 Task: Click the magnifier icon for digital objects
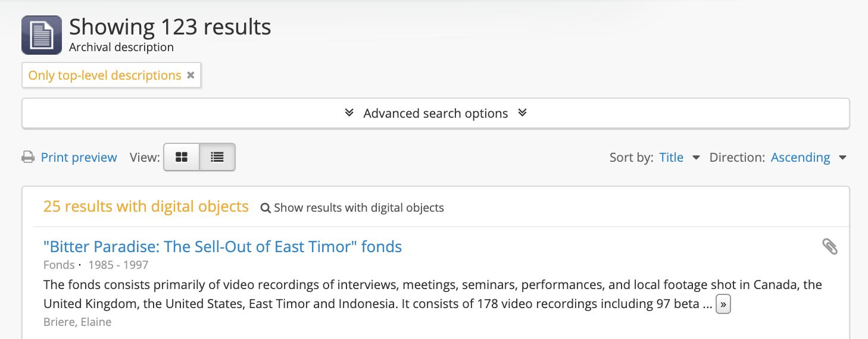(x=266, y=208)
